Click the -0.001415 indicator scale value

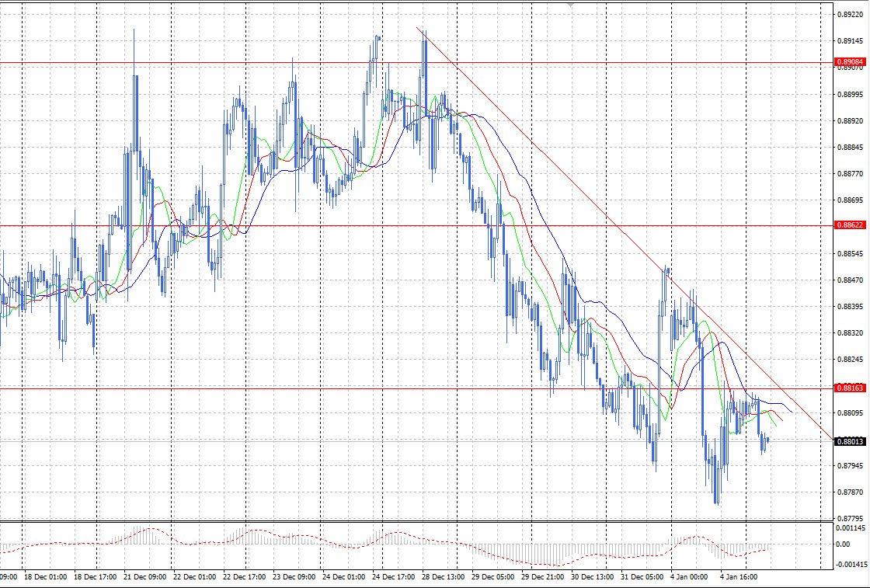point(851,564)
